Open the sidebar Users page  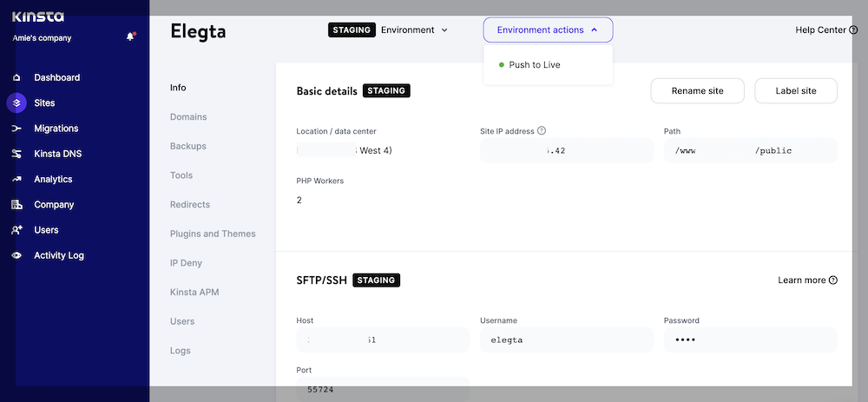coord(46,230)
